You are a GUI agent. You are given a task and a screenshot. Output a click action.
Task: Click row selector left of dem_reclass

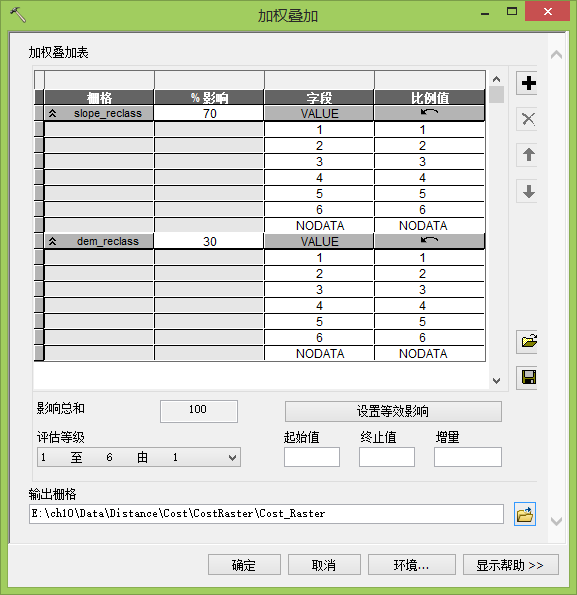click(39, 241)
